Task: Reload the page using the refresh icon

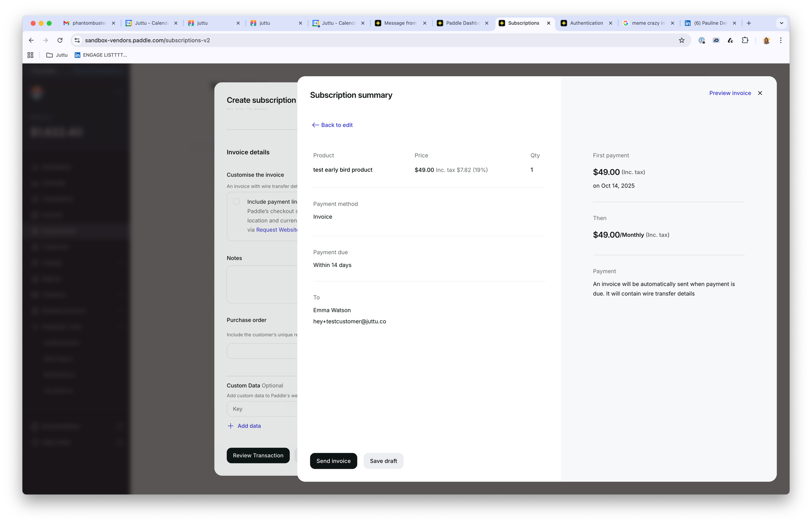Action: (60, 40)
